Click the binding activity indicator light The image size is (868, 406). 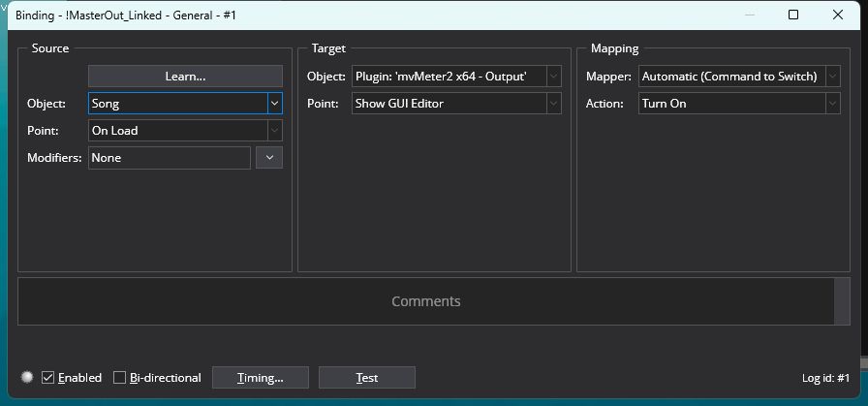click(x=27, y=377)
